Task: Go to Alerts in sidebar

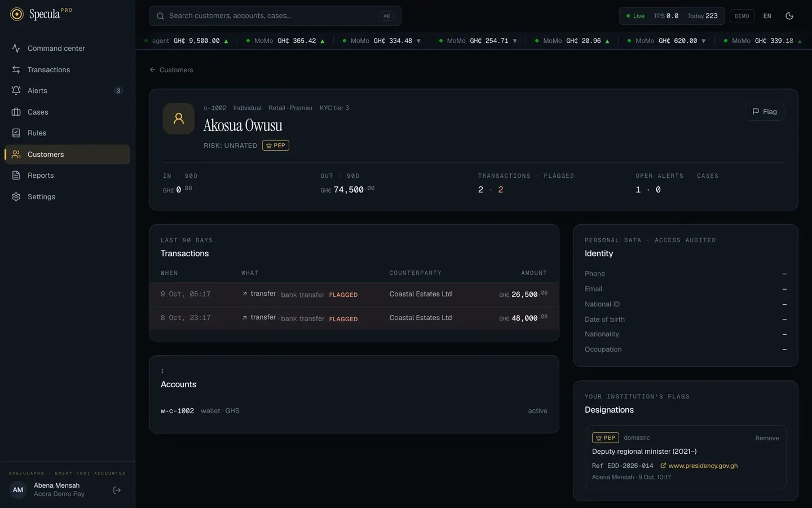Action: (67, 91)
